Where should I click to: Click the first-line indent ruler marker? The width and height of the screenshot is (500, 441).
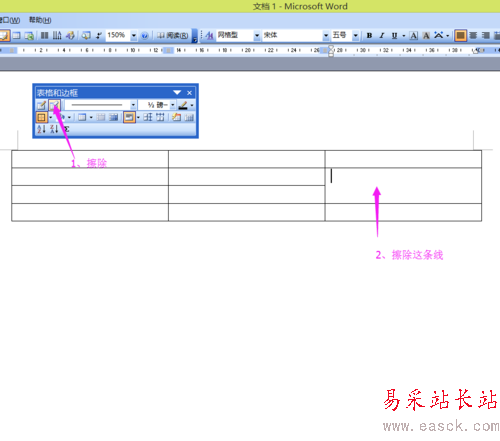(x=331, y=48)
